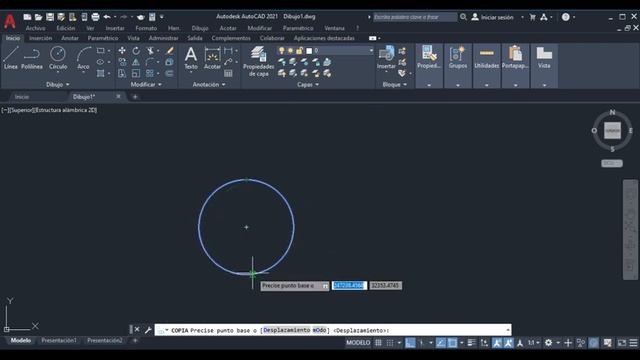Open the Archivo menu
640x360 pixels.
coord(36,28)
